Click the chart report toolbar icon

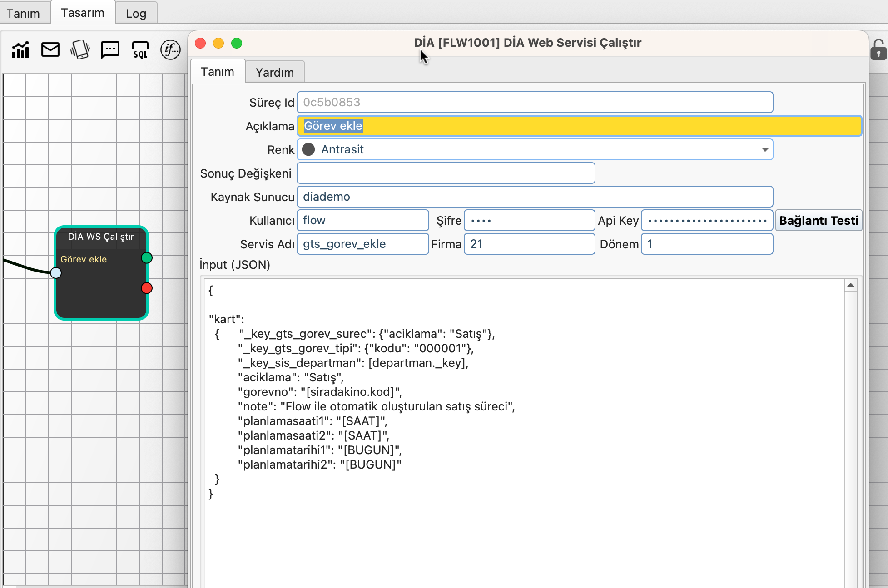click(20, 50)
